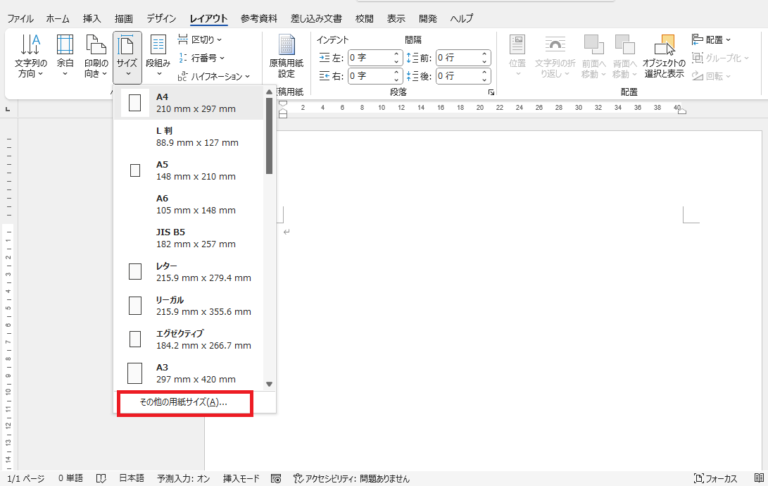Select リーガル 215.9 mm x 355.6 mm size
Image resolution: width=768 pixels, height=486 pixels.
coord(189,306)
